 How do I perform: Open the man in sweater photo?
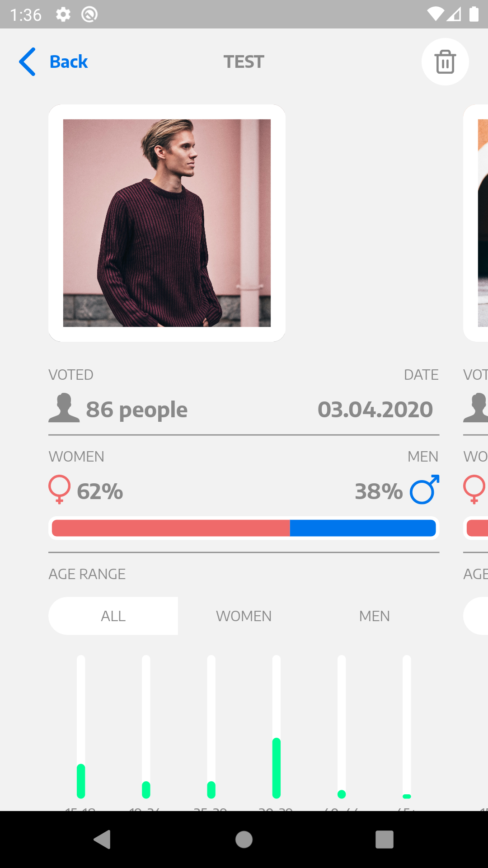pyautogui.click(x=167, y=223)
